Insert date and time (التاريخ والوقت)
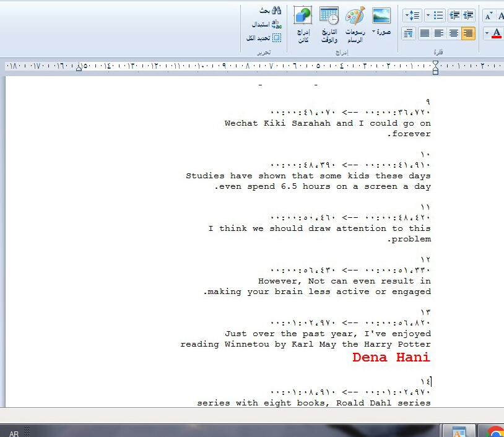504x437 pixels. point(329,25)
